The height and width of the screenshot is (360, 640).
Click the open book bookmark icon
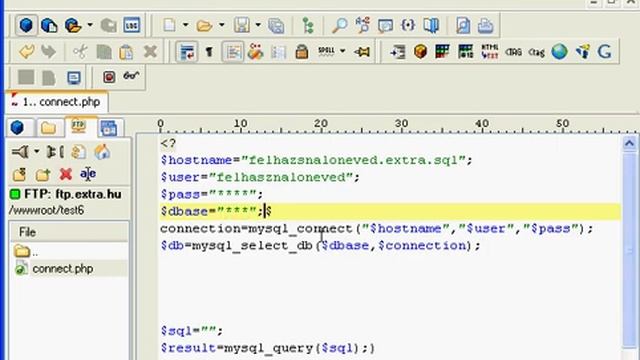(x=431, y=25)
